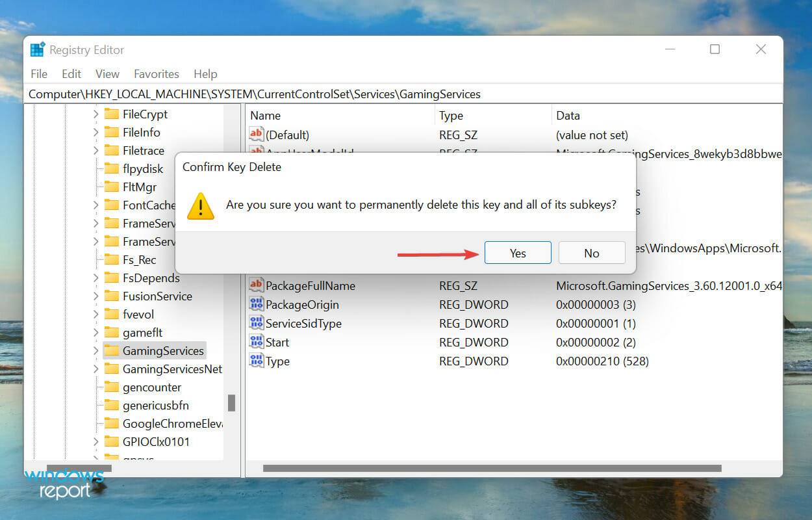The image size is (812, 520).
Task: Select the GamingServicesNet folder icon
Action: [x=112, y=369]
